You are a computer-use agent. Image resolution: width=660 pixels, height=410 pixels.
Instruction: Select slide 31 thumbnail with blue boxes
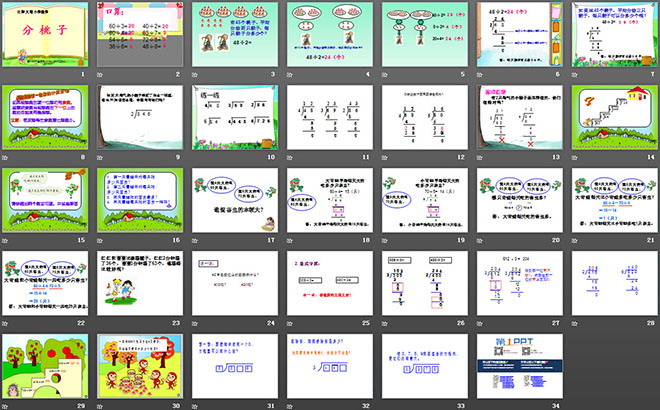(x=235, y=366)
